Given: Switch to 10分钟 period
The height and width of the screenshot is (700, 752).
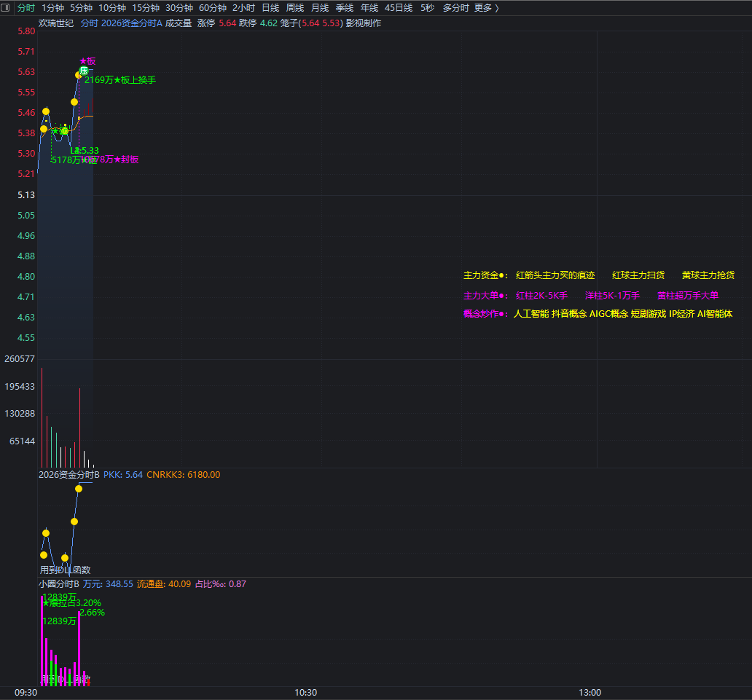Looking at the screenshot, I should click(x=112, y=8).
